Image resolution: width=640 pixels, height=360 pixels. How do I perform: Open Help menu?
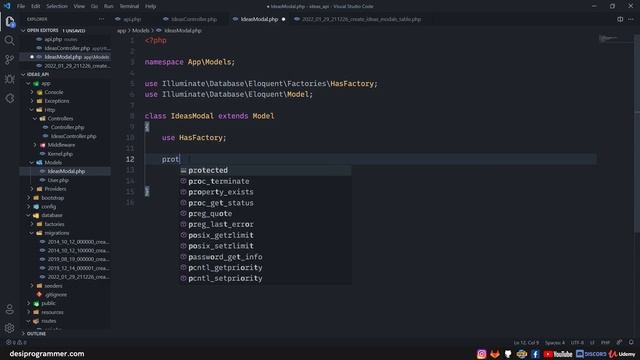(x=151, y=6)
